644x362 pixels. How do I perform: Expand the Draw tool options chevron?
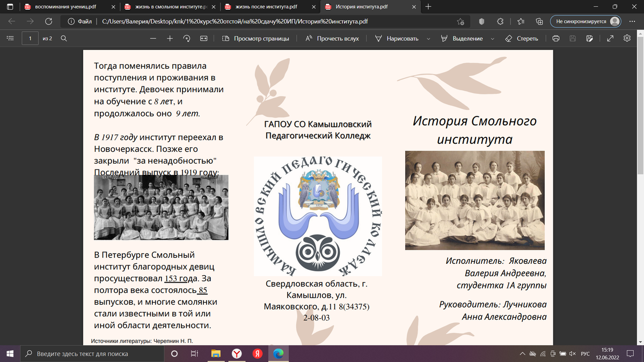[428, 38]
